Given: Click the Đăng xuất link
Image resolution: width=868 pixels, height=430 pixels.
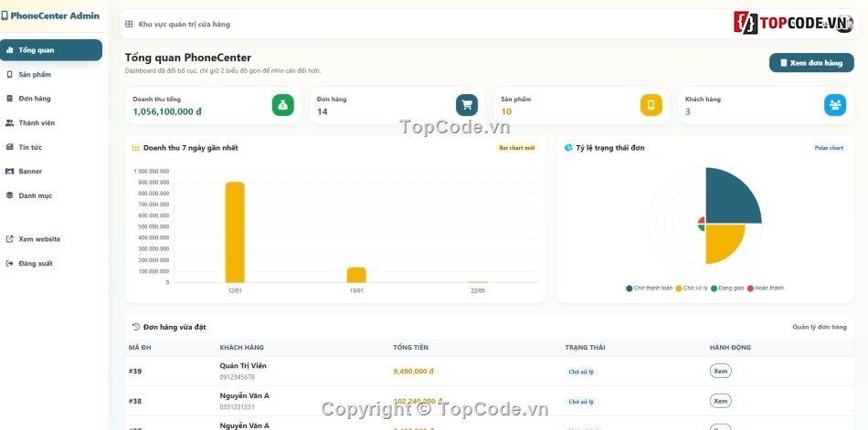Looking at the screenshot, I should 51,264.
